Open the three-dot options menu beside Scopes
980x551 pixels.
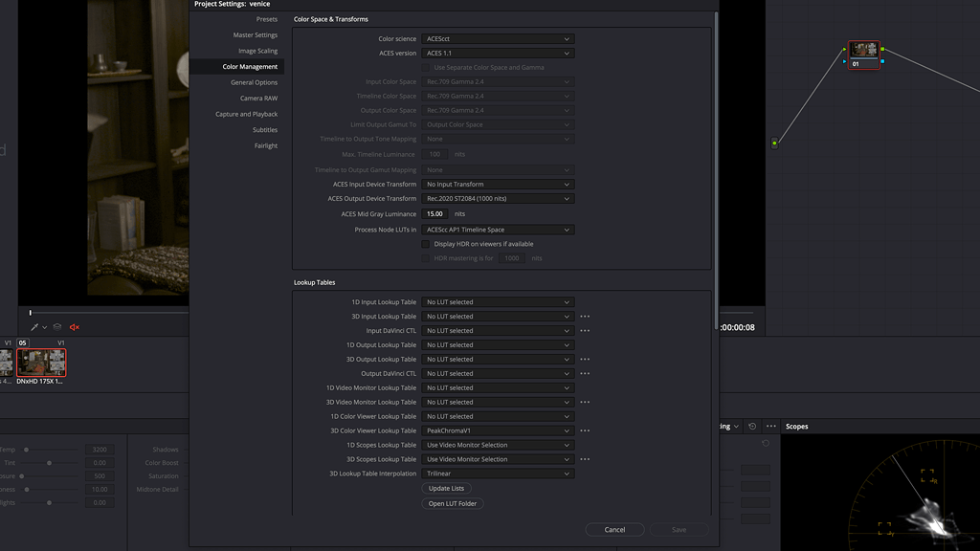click(770, 427)
